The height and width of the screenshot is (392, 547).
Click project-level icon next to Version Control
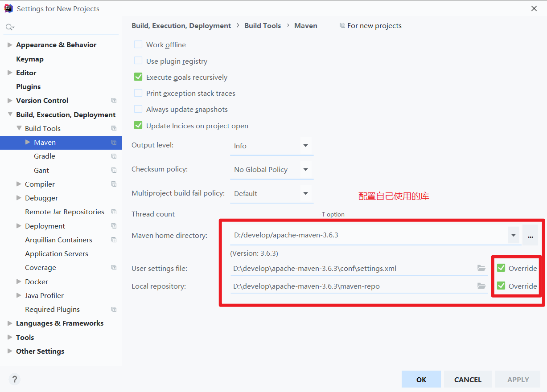[x=114, y=101]
